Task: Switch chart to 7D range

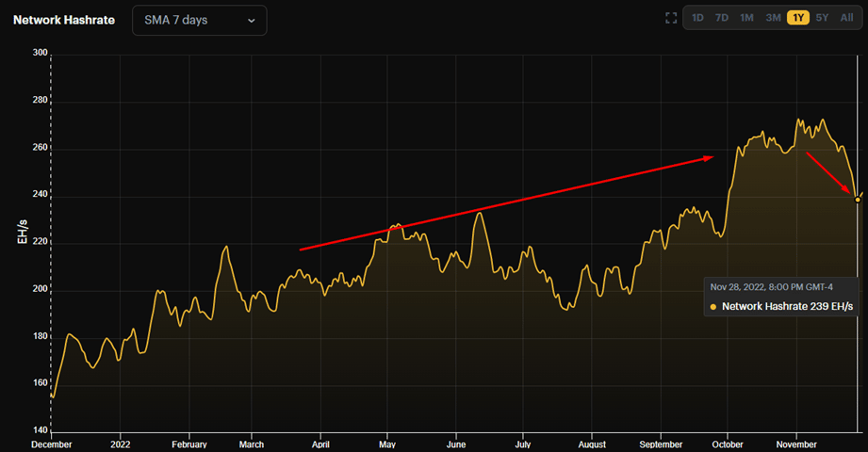Action: [x=722, y=18]
